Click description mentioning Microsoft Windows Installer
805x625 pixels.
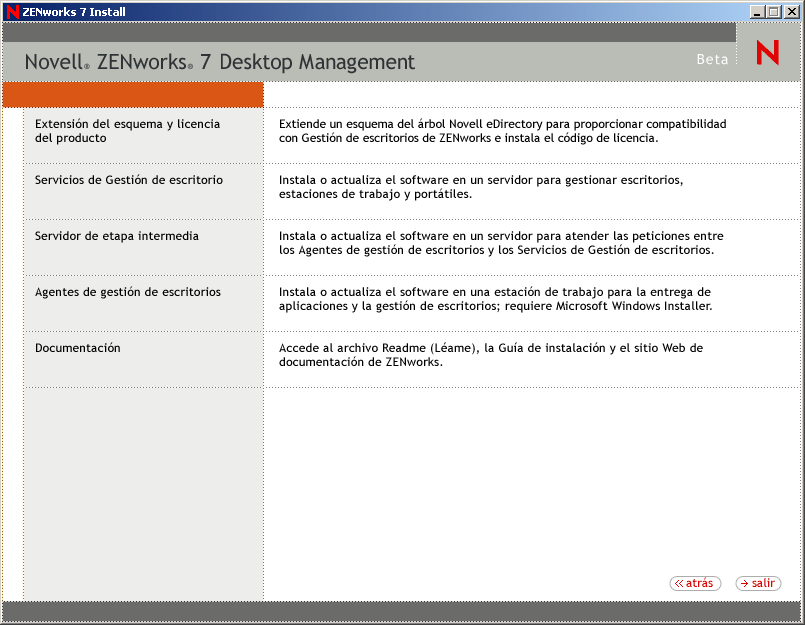click(x=495, y=299)
